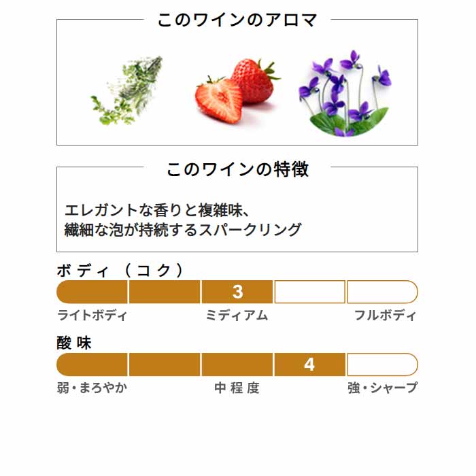
Task: Select first segment of acidity bar
Action: (92, 364)
